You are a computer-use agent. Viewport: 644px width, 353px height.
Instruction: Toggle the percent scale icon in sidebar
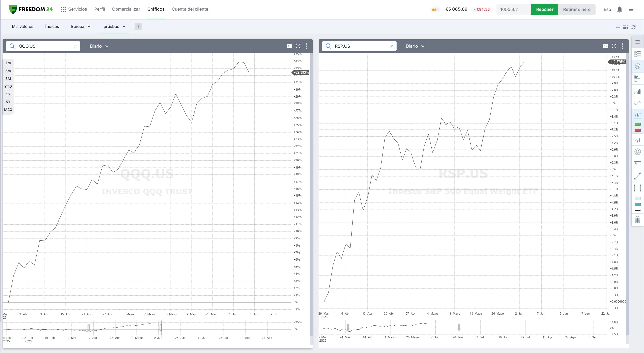pyautogui.click(x=637, y=66)
